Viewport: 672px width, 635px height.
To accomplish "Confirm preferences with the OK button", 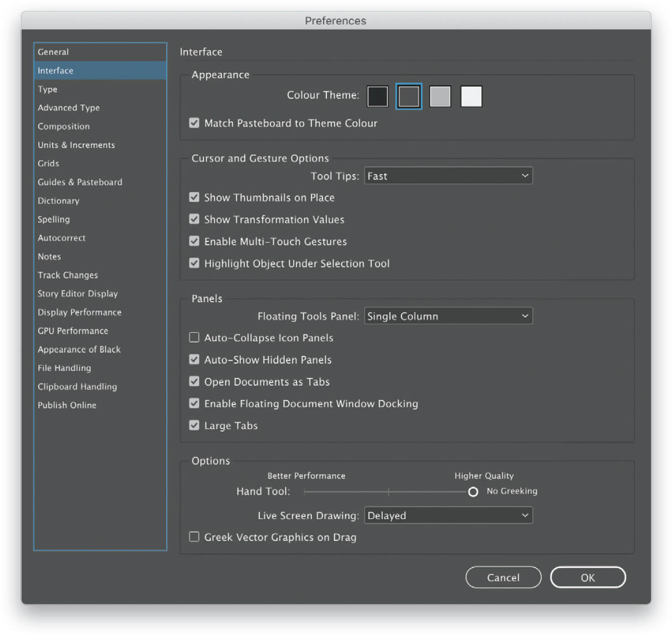I will point(588,578).
